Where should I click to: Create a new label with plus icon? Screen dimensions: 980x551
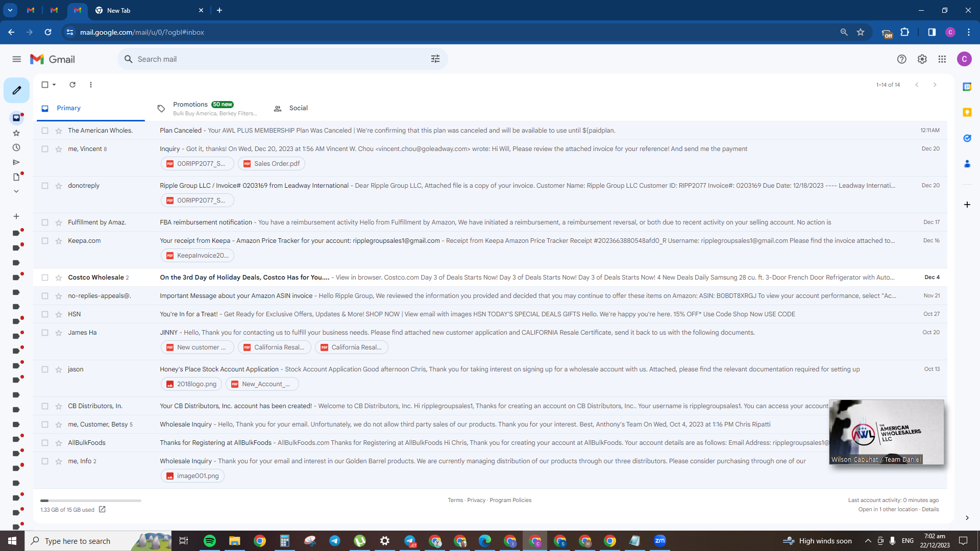[16, 216]
